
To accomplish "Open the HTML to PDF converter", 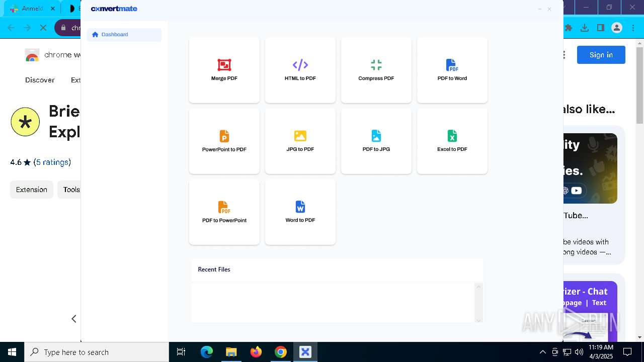I will 300,70.
